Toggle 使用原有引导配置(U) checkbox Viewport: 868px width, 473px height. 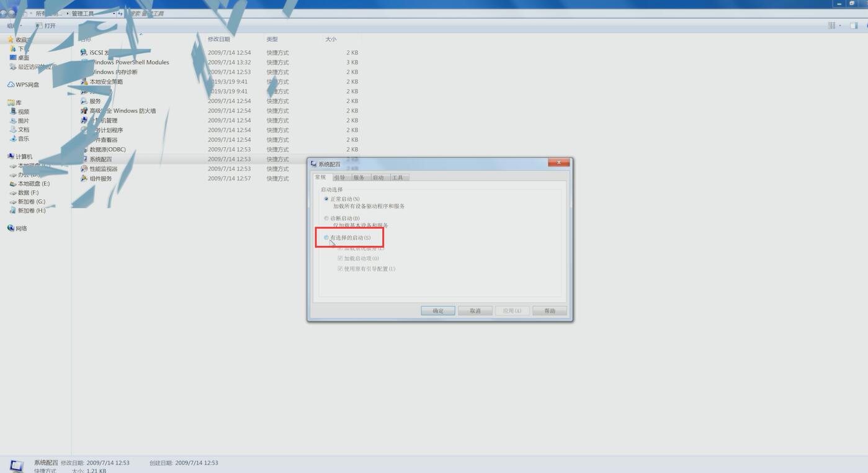(340, 269)
